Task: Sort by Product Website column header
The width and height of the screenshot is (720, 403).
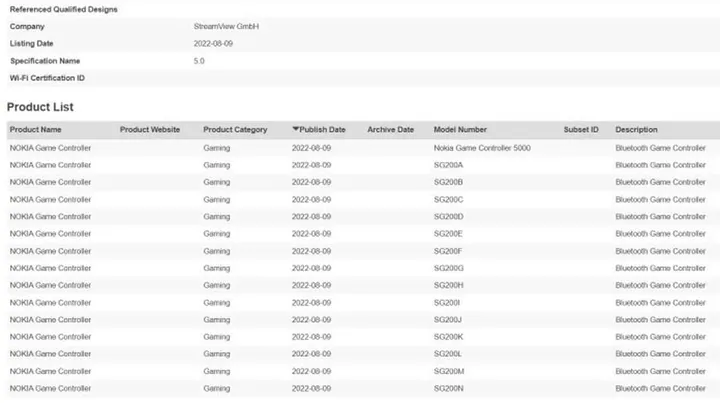Action: point(150,130)
